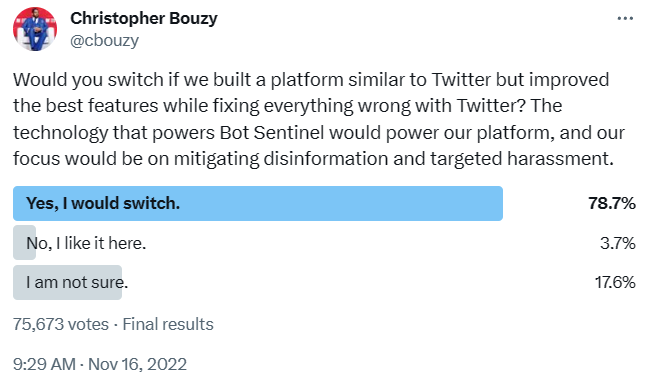Select the 'Yes, I would switch.' poll label
The image size is (650, 384).
(x=103, y=203)
